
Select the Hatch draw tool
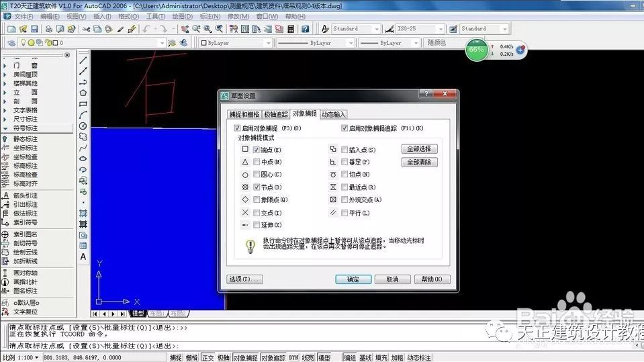click(x=83, y=214)
